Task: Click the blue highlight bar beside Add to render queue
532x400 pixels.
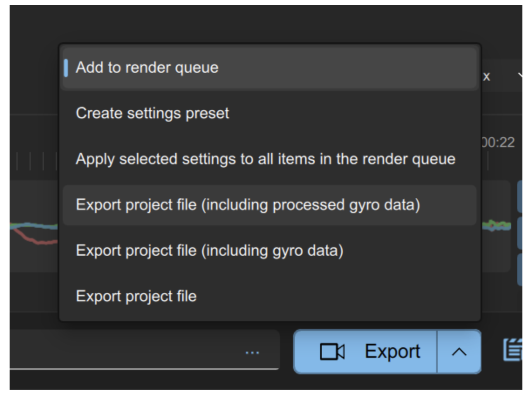Action: pyautogui.click(x=66, y=66)
